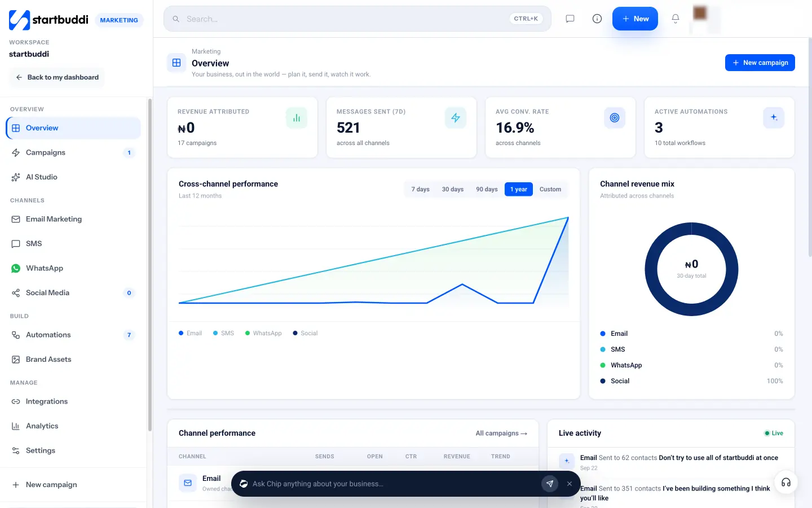This screenshot has width=812, height=508.
Task: Toggle the WhatsApp legend in performance chart
Action: coord(263,334)
